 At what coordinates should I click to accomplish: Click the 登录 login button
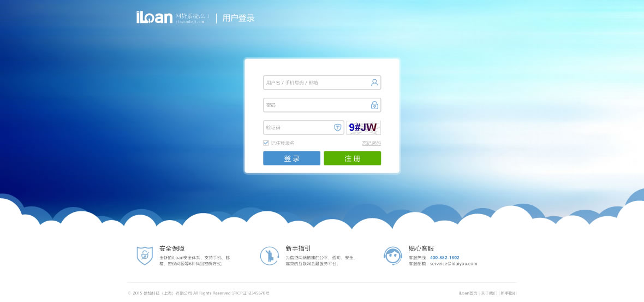coord(291,158)
